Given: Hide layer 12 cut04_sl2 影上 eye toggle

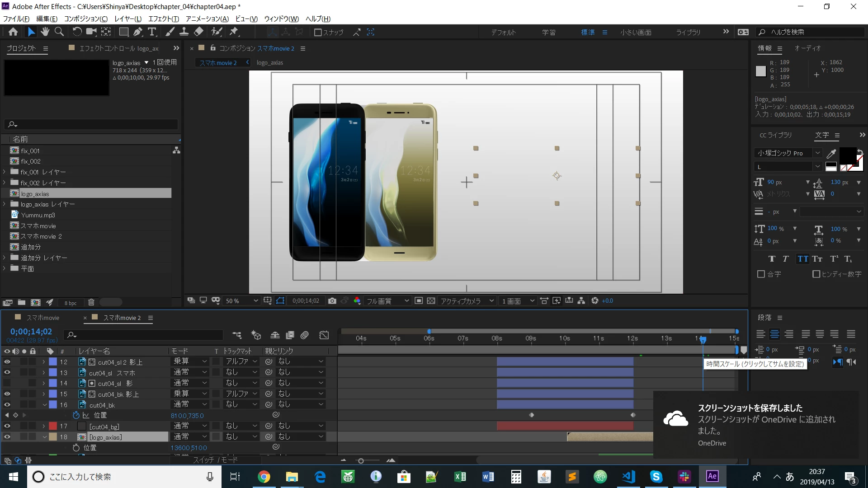Looking at the screenshot, I should coord(7,361).
